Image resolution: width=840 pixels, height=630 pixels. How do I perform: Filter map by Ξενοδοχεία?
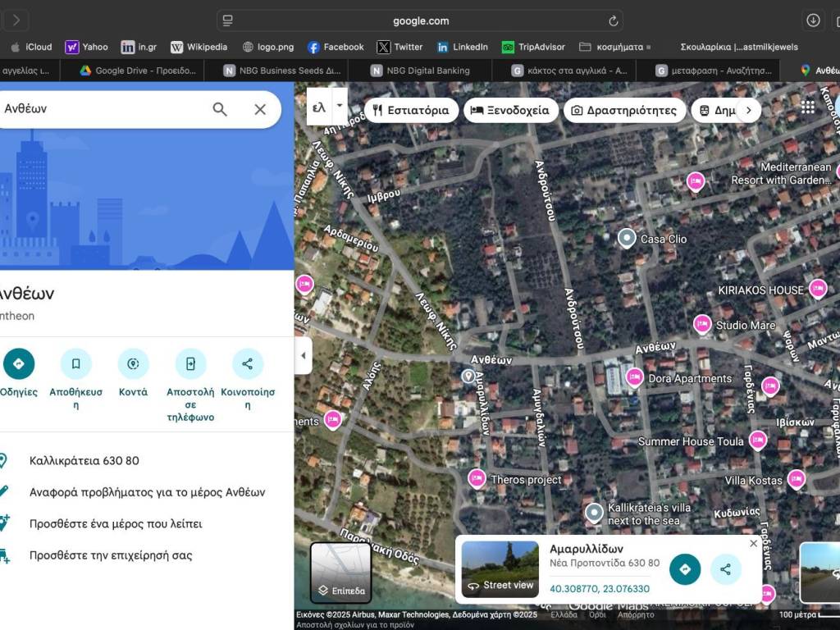(510, 110)
